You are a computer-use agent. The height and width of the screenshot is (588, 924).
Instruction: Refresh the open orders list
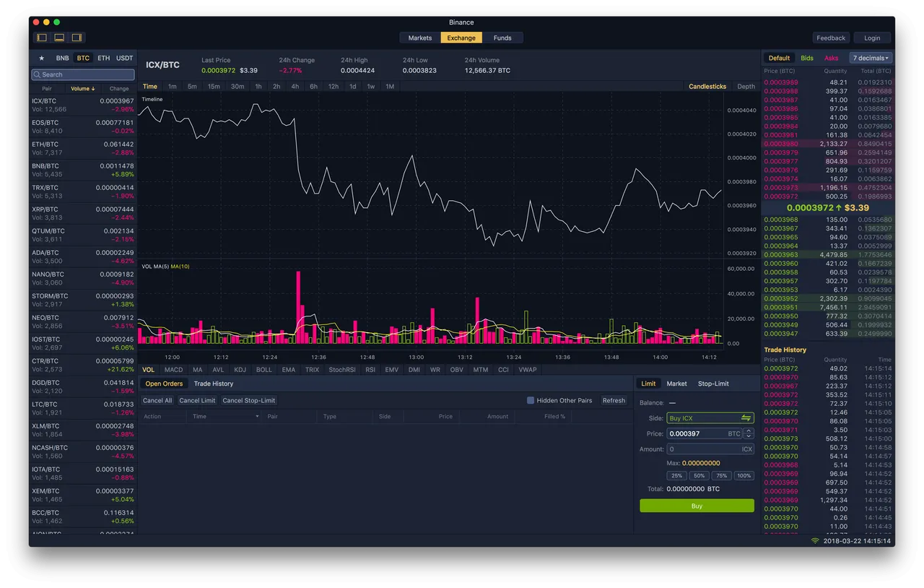point(614,400)
